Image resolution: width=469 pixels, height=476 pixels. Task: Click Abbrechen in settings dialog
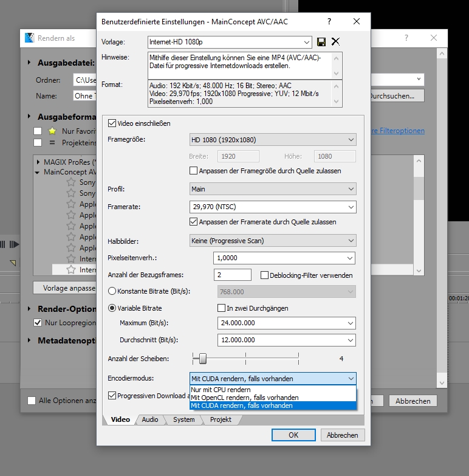[x=343, y=435]
